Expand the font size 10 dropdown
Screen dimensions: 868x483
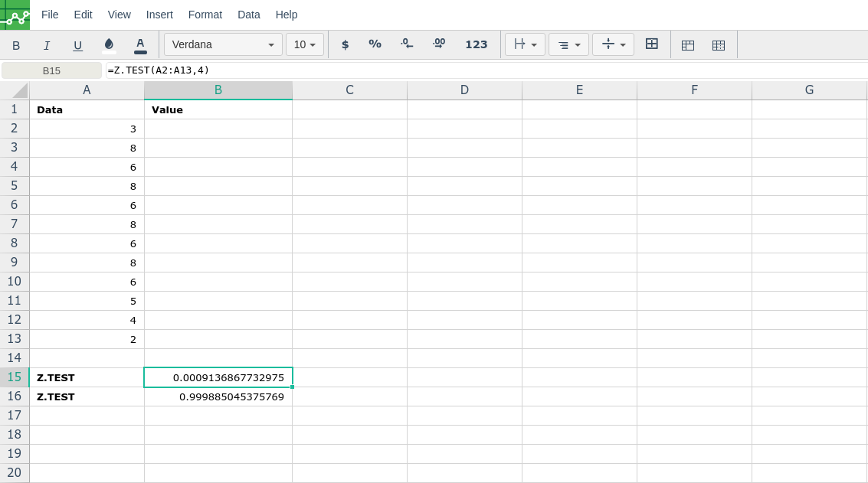point(305,44)
